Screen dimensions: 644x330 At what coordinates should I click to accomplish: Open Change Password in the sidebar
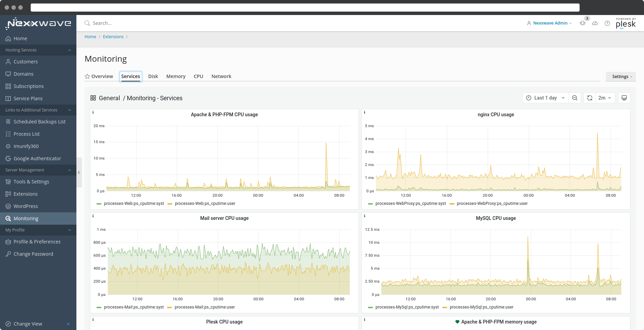click(38, 254)
